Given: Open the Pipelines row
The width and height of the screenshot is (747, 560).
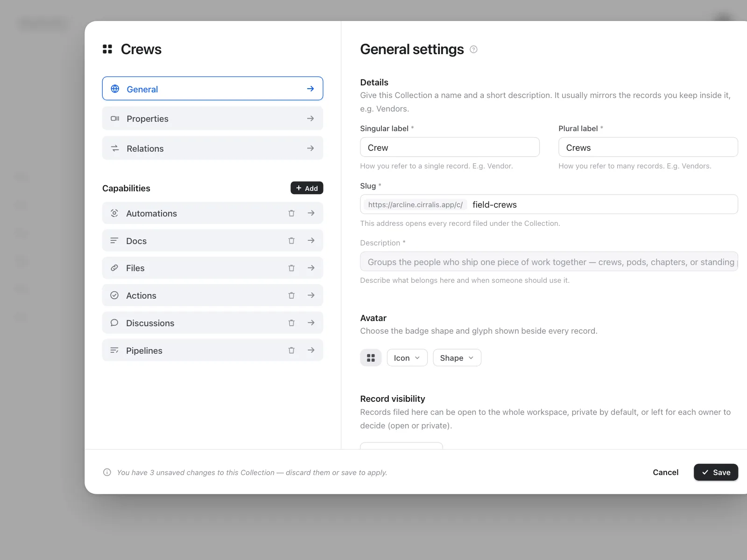Looking at the screenshot, I should pyautogui.click(x=212, y=350).
